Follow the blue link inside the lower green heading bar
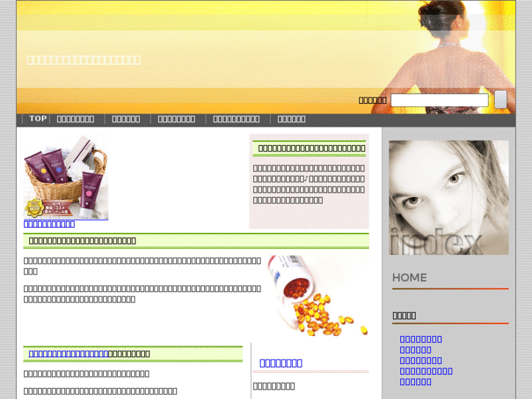The image size is (532, 399). (69, 354)
